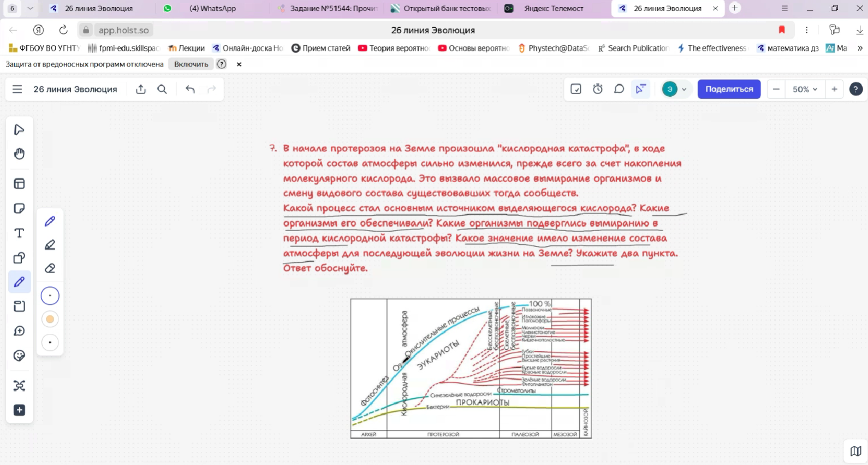Click the undo arrow
The width and height of the screenshot is (868, 465).
click(190, 89)
